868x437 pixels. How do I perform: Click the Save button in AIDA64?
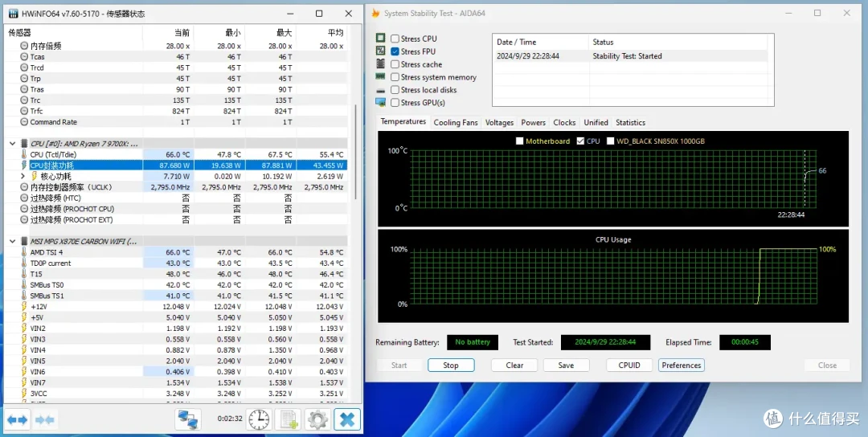click(x=566, y=365)
